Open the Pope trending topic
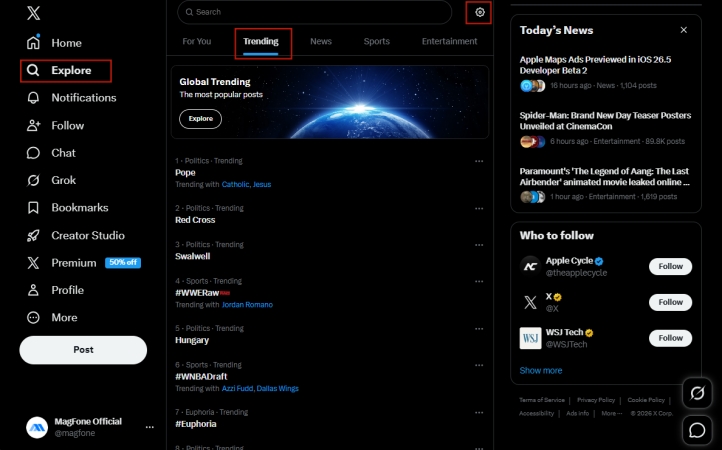The image size is (722, 450). (x=185, y=173)
